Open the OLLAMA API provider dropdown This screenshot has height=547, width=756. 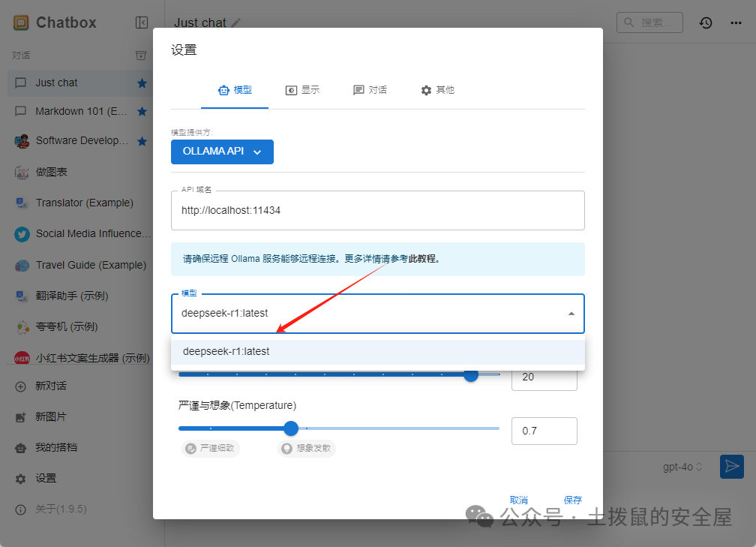222,152
